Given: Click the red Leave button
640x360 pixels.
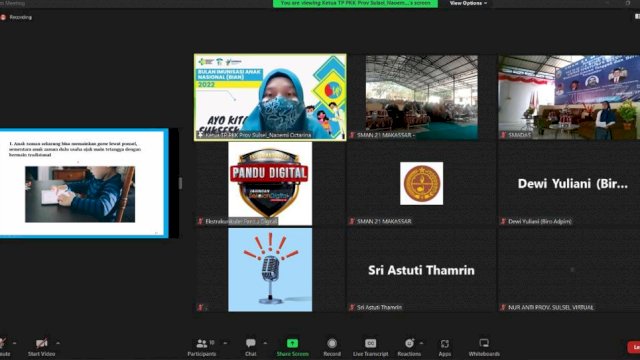Looking at the screenshot, I should click(634, 347).
